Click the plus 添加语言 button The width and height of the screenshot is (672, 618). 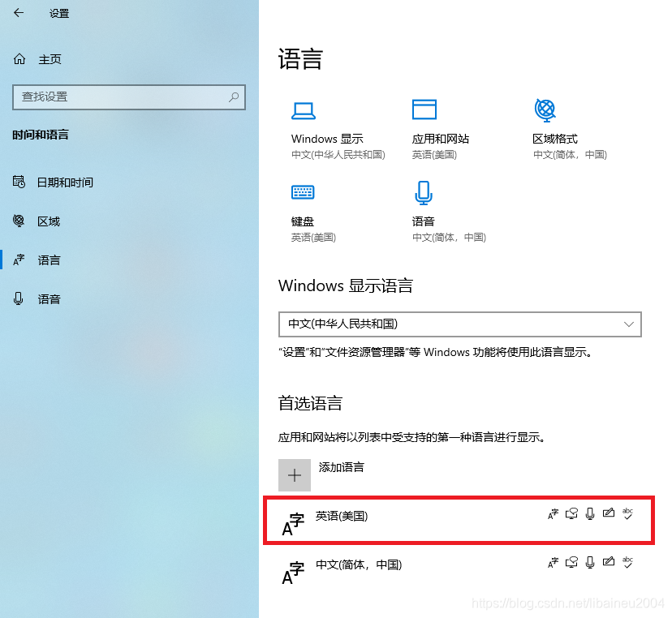tap(295, 475)
